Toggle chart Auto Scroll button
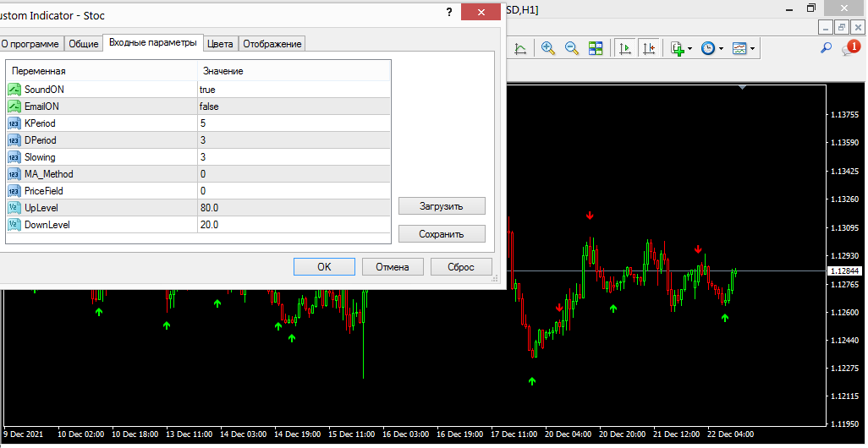This screenshot has height=448, width=868. pos(625,49)
